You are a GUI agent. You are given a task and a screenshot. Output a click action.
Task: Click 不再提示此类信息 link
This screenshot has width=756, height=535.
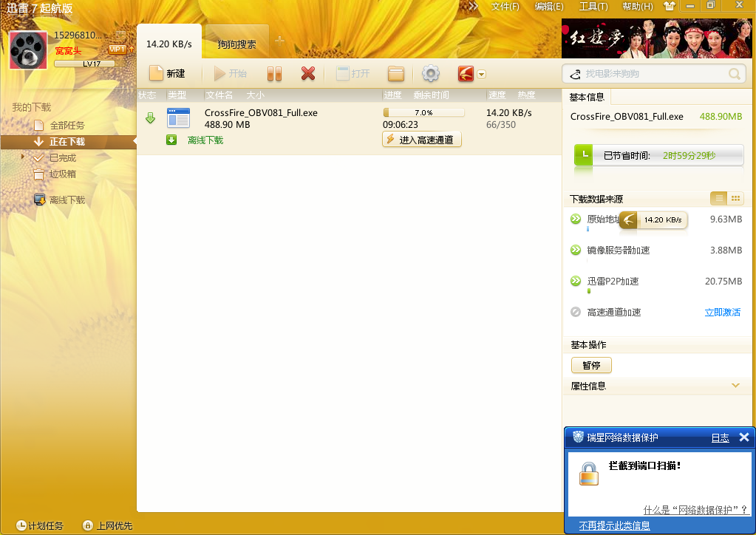coord(614,525)
